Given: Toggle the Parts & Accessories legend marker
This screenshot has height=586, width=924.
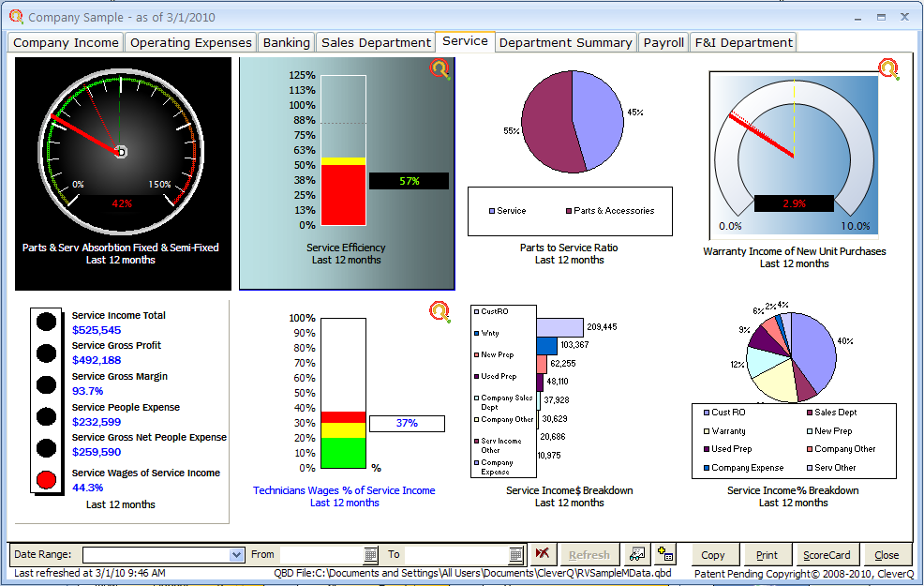Looking at the screenshot, I should (x=570, y=211).
